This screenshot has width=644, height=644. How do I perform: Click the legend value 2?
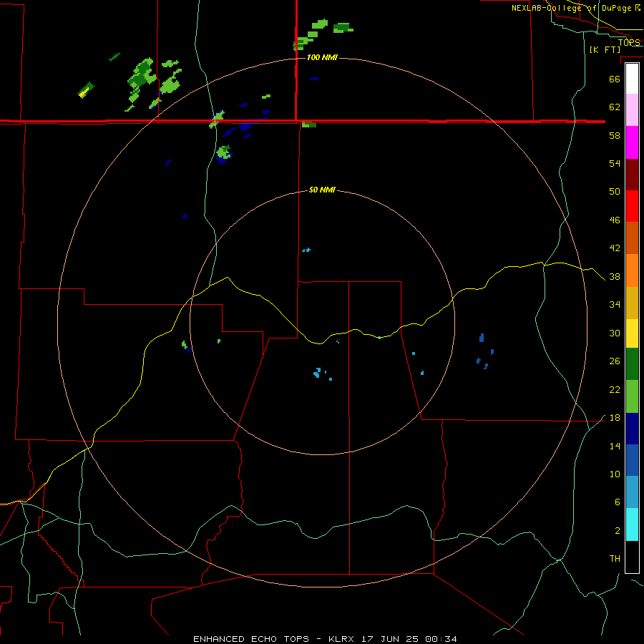[617, 530]
